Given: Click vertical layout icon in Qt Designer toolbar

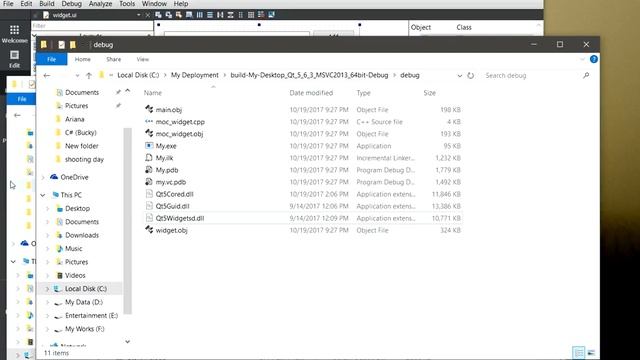Looking at the screenshot, I should coord(210,15).
